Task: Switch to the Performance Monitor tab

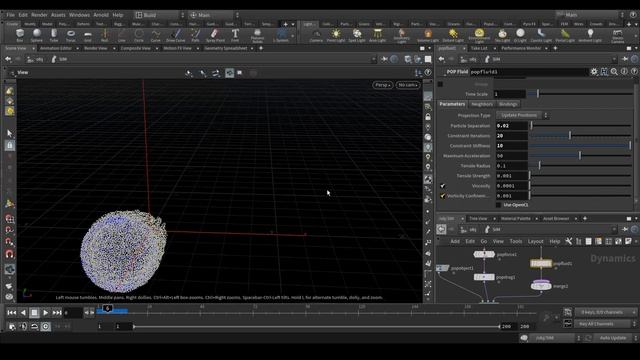Action: click(x=521, y=48)
